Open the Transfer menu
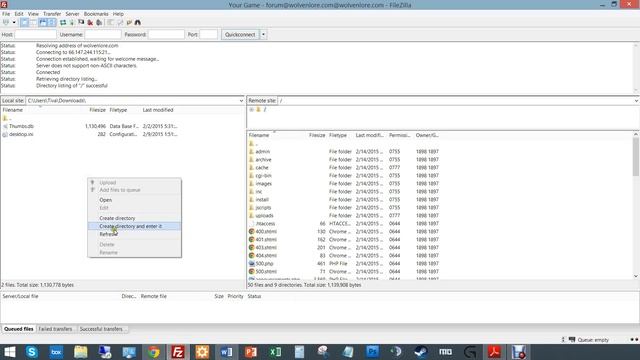Screen dimensions: 640x360 [x=52, y=14]
